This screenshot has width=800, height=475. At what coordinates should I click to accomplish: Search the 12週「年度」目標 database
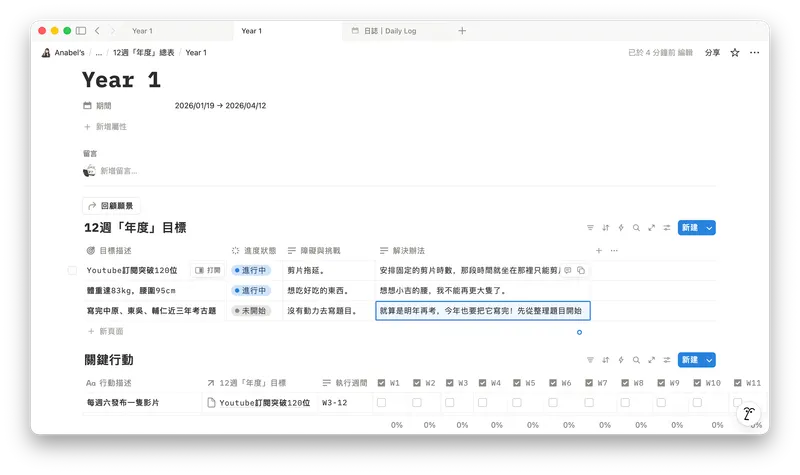click(636, 228)
